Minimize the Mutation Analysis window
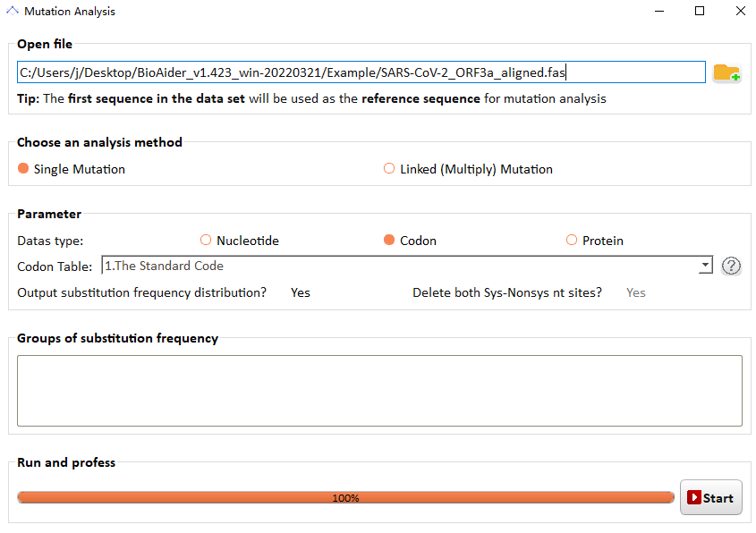 658,12
